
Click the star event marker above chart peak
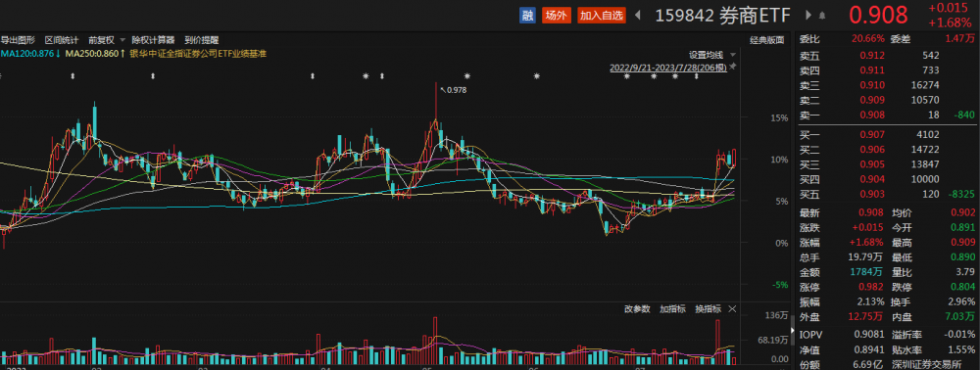pos(466,76)
